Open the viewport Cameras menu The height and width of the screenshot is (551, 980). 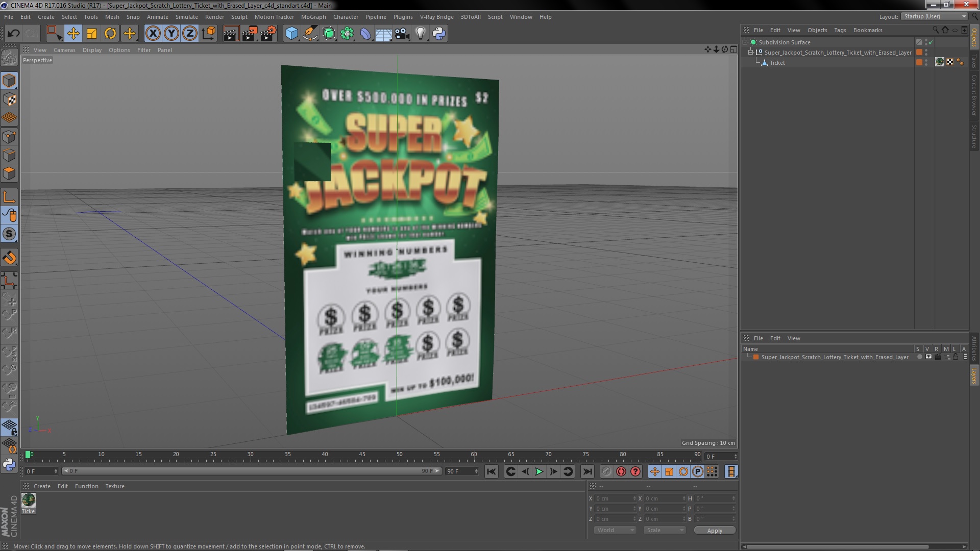point(64,50)
